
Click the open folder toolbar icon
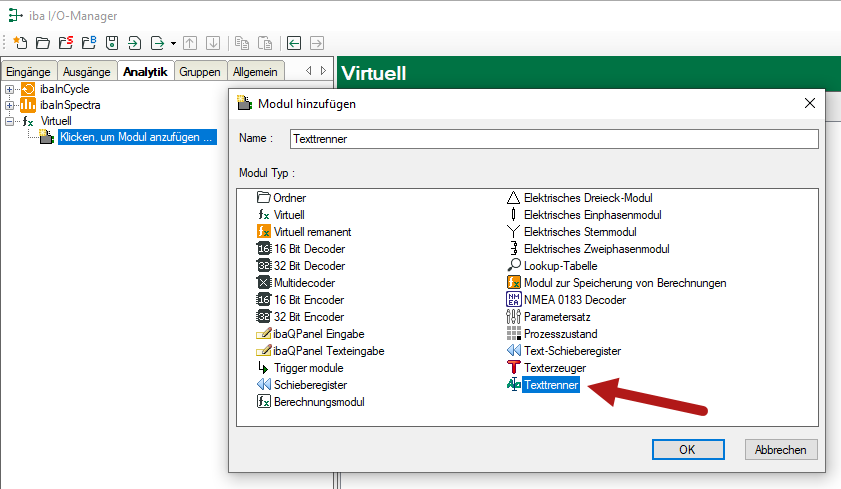(42, 43)
